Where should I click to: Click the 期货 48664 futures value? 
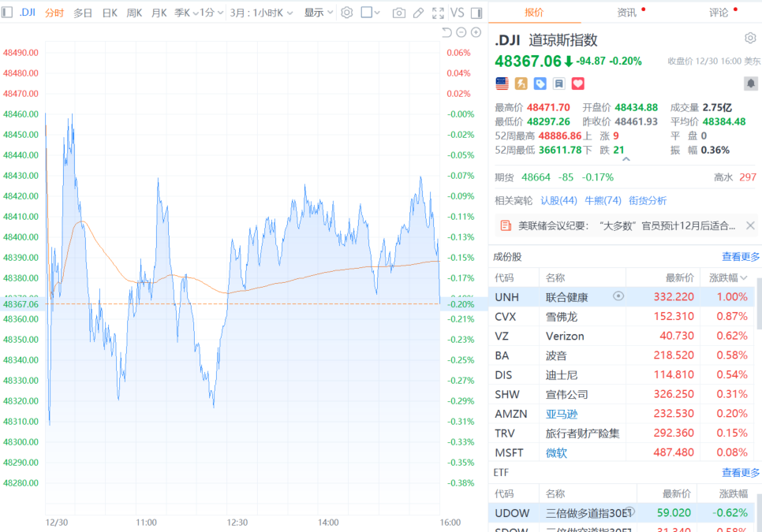pyautogui.click(x=536, y=177)
